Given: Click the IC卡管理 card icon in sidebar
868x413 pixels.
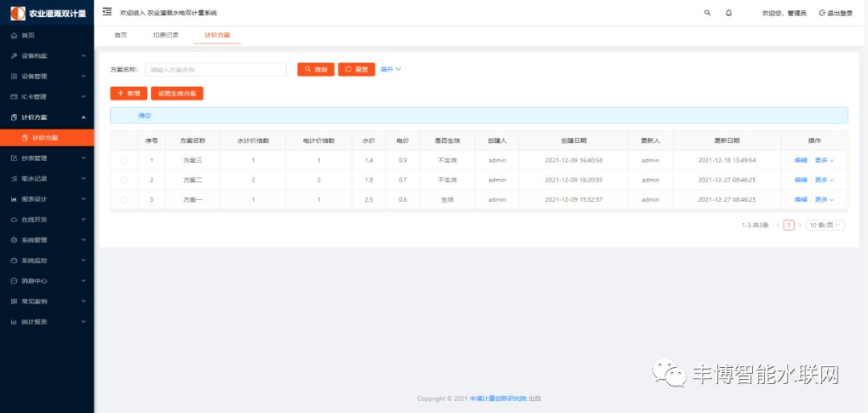Looking at the screenshot, I should click(x=14, y=97).
